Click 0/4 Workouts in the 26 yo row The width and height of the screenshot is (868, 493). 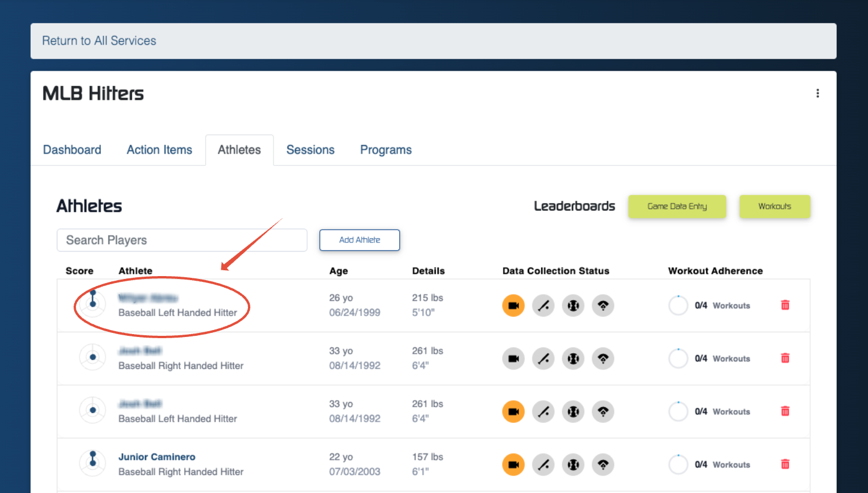(x=723, y=306)
